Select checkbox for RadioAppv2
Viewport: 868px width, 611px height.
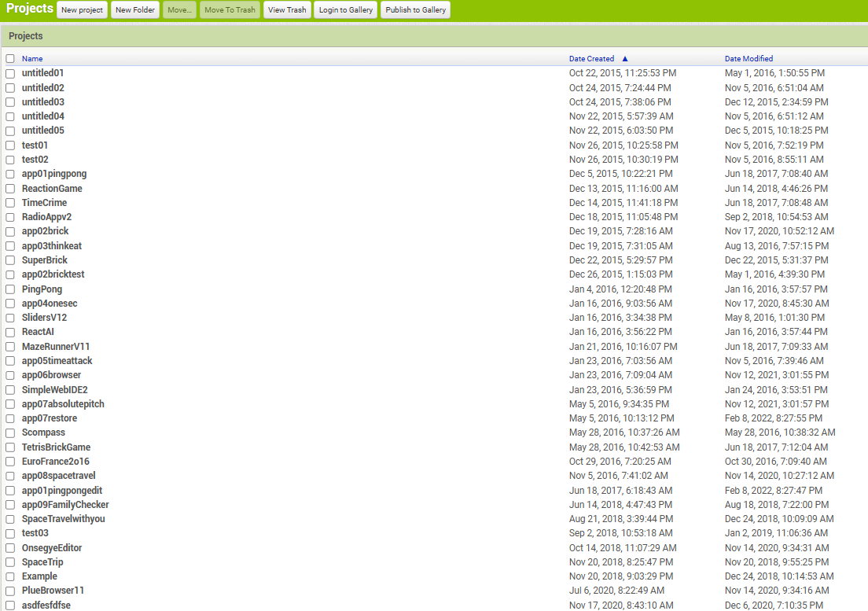(x=10, y=218)
